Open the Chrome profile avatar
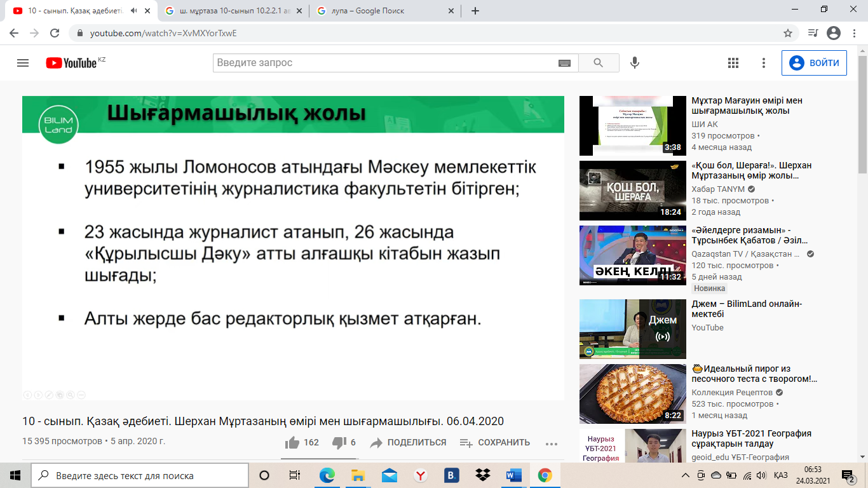Image resolution: width=868 pixels, height=488 pixels. tap(834, 33)
